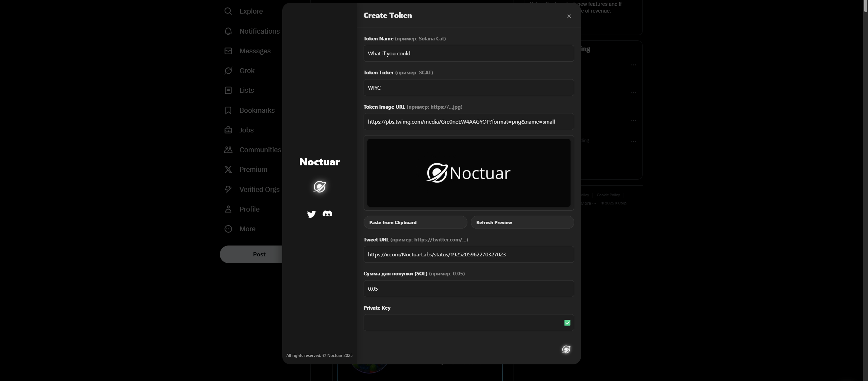The height and width of the screenshot is (381, 868).
Task: Open third trending item's three-dot menu
Action: click(x=633, y=121)
